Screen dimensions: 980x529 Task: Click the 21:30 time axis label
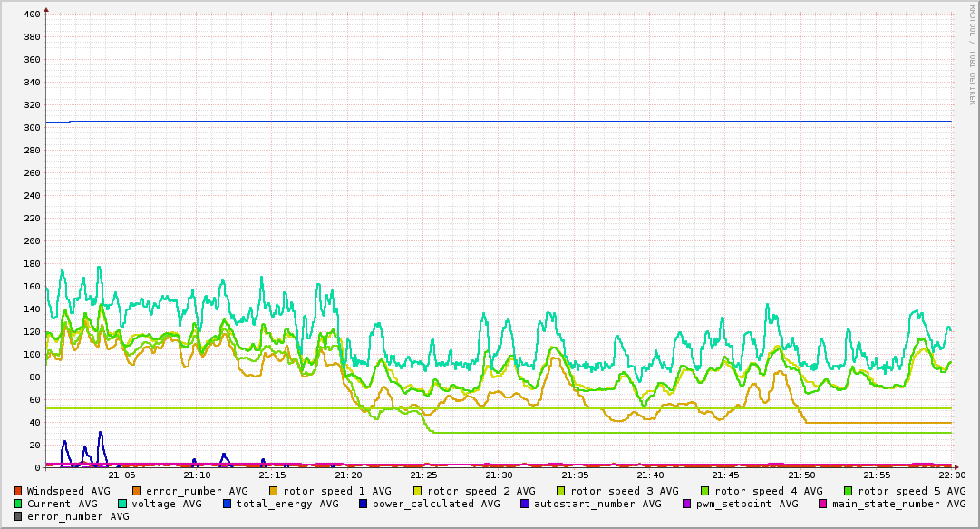(x=499, y=475)
